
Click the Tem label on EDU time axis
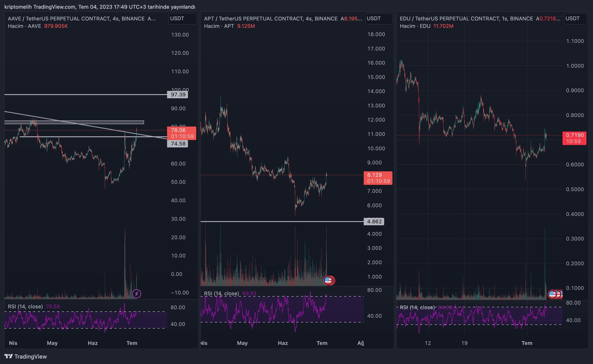tap(527, 343)
